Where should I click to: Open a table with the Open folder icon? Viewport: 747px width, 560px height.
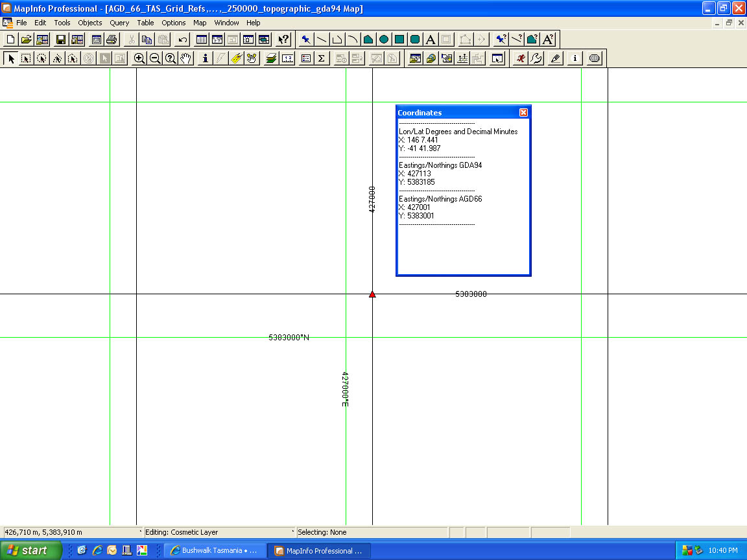point(26,40)
